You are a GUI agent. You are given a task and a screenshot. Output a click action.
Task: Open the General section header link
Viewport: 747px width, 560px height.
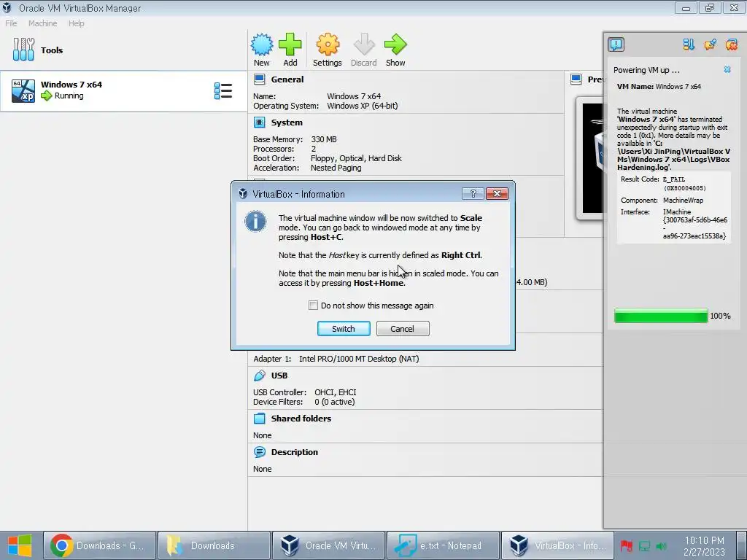click(x=287, y=79)
